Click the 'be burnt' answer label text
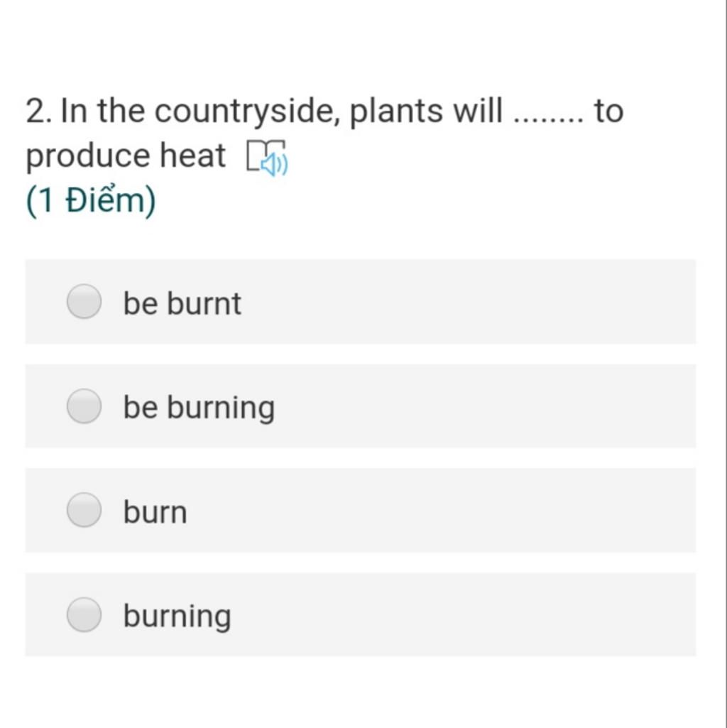727x728 pixels. (x=182, y=303)
